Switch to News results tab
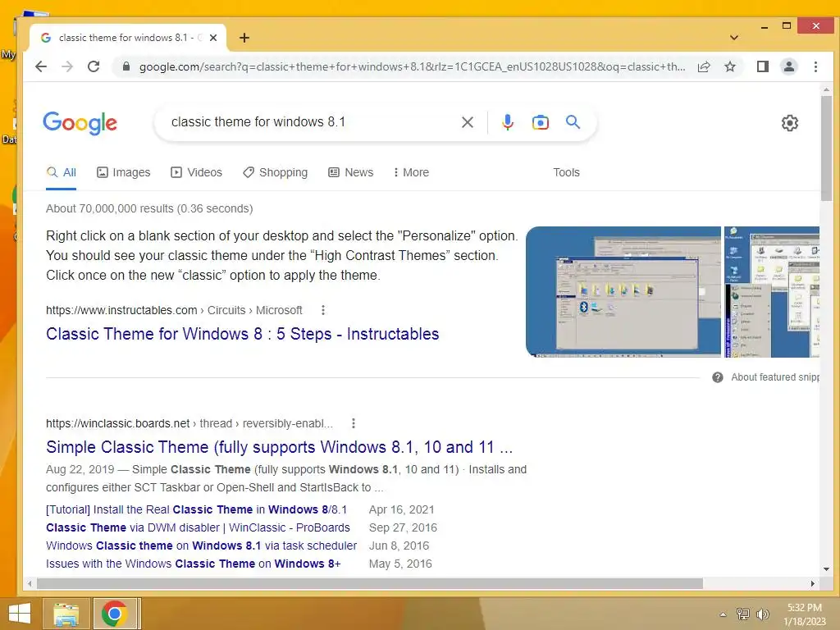The height and width of the screenshot is (630, 840). 350,172
